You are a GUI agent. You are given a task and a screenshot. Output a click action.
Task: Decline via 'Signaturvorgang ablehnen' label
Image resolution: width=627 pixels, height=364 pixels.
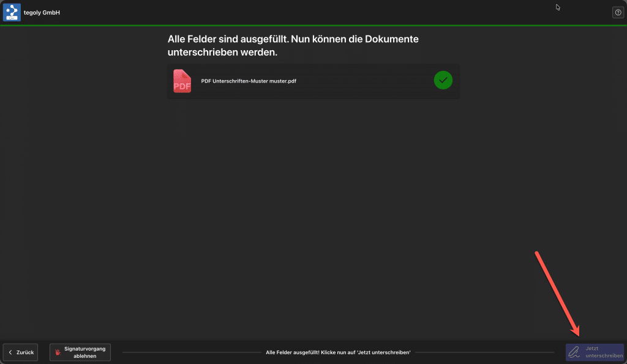(x=84, y=352)
